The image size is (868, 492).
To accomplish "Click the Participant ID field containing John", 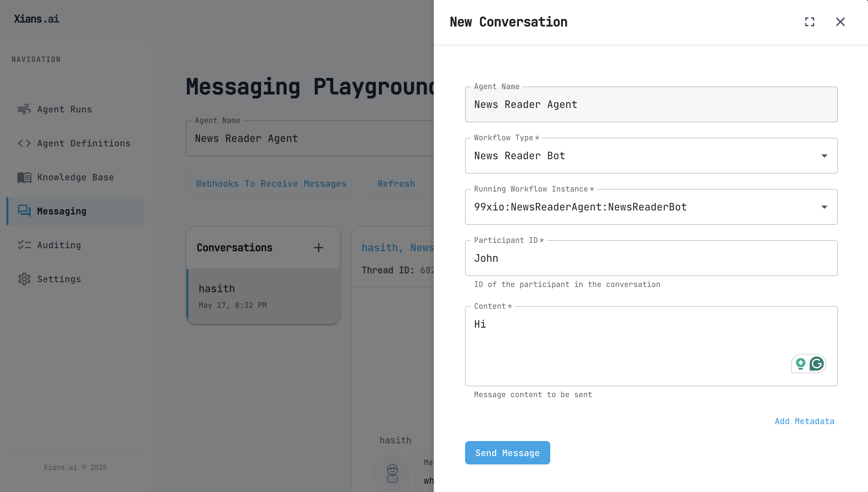I will (x=651, y=258).
